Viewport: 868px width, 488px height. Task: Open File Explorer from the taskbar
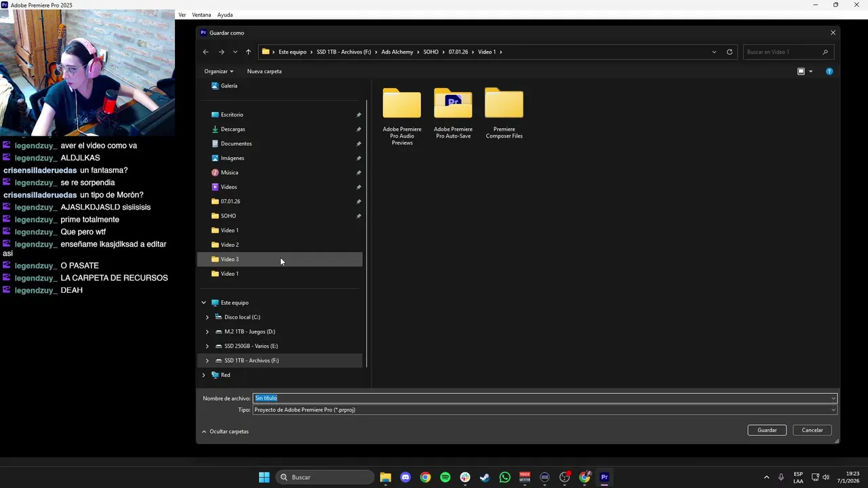pyautogui.click(x=385, y=477)
